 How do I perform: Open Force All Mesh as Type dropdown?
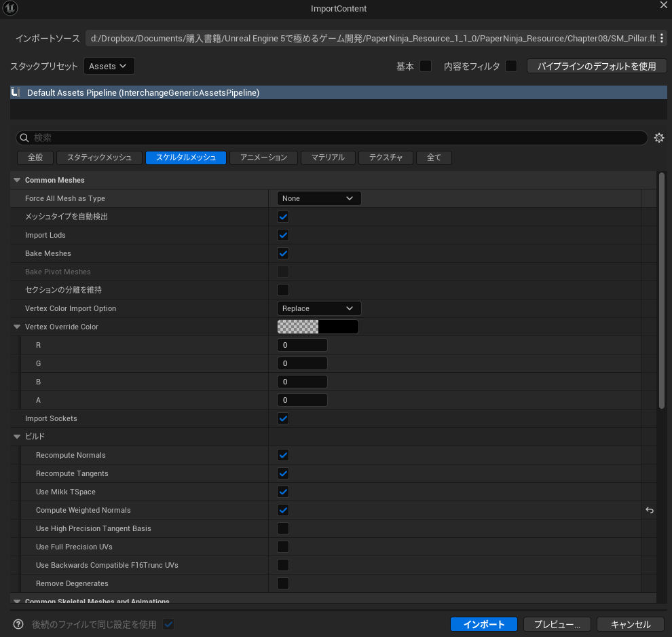tap(319, 198)
